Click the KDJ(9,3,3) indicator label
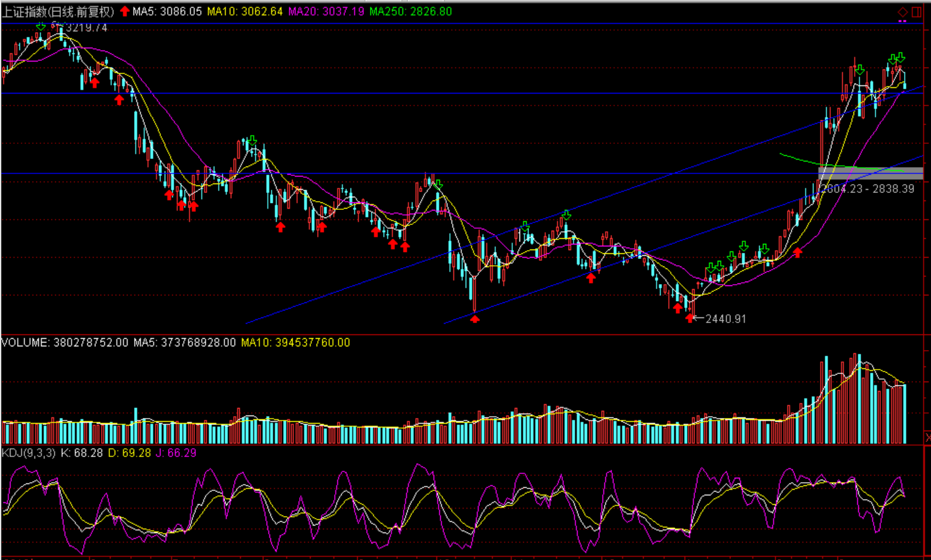This screenshot has width=931, height=560. tap(28, 453)
